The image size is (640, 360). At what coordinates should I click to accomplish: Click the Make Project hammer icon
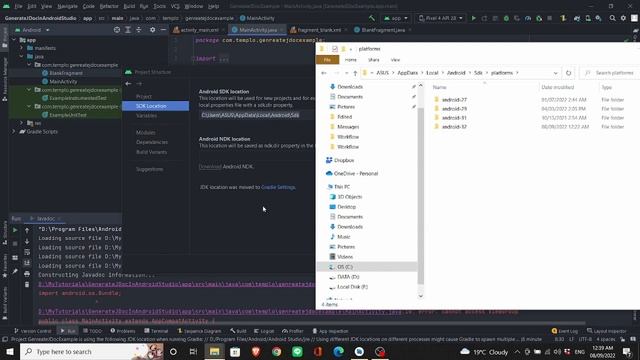tap(371, 18)
